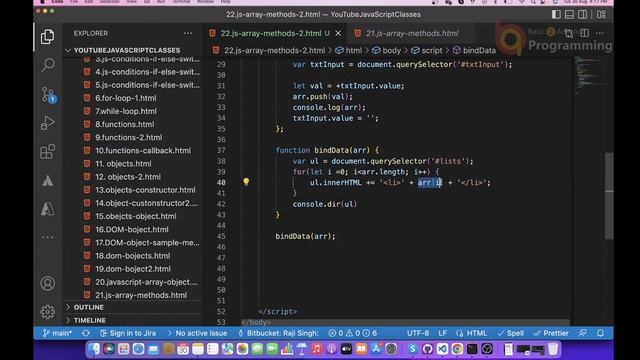Open Music app in the Dock
Screen dimensions: 640x360
(316, 349)
